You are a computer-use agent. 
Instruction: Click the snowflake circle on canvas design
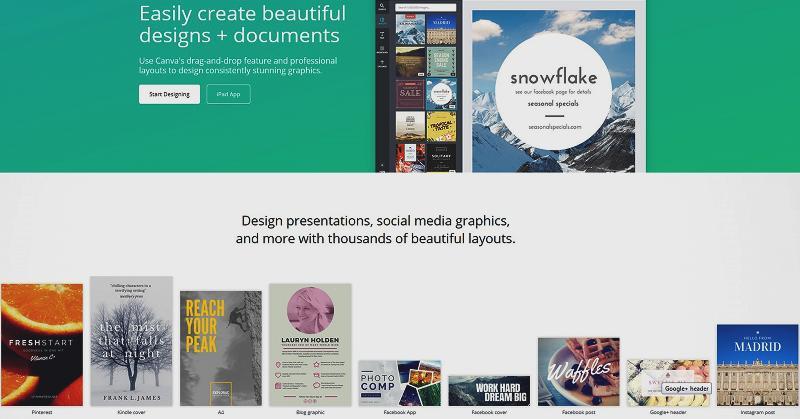(554, 91)
